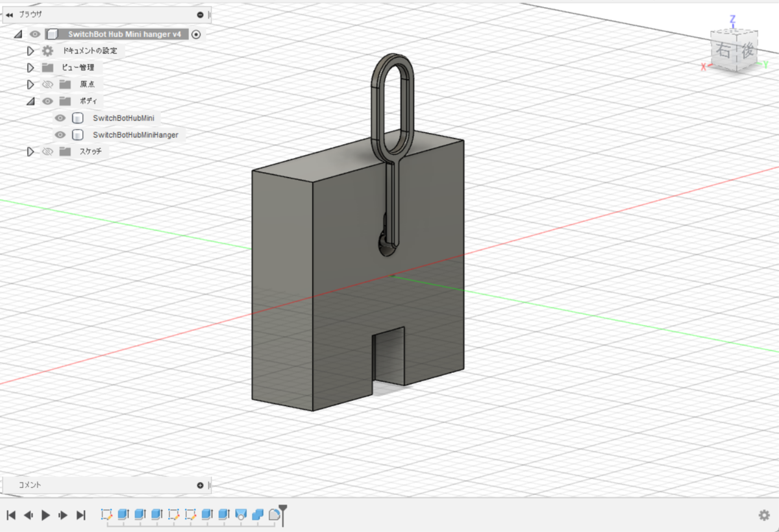Screen dimensions: 779x532
Task: Click the document settings gear icon
Action: tap(47, 51)
